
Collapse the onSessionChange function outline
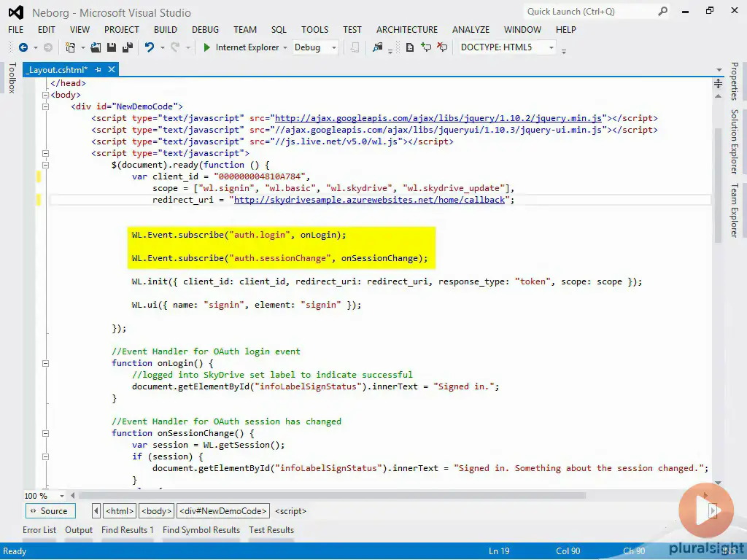point(46,433)
